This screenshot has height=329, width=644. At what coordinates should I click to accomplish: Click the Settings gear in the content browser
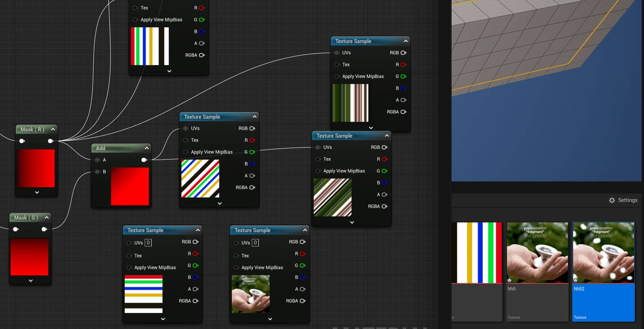pyautogui.click(x=612, y=200)
